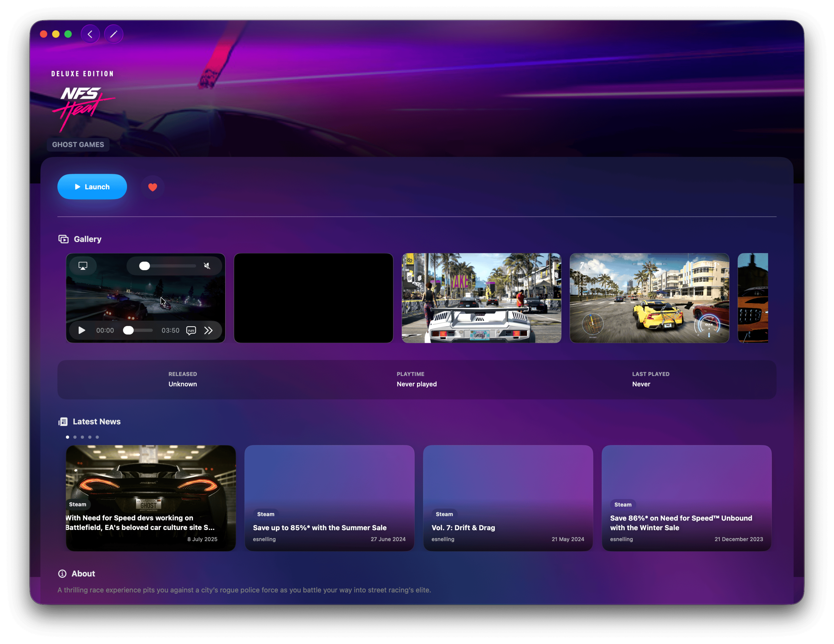
Task: Open Vol. 7: Drift & Drag article
Action: click(x=508, y=498)
